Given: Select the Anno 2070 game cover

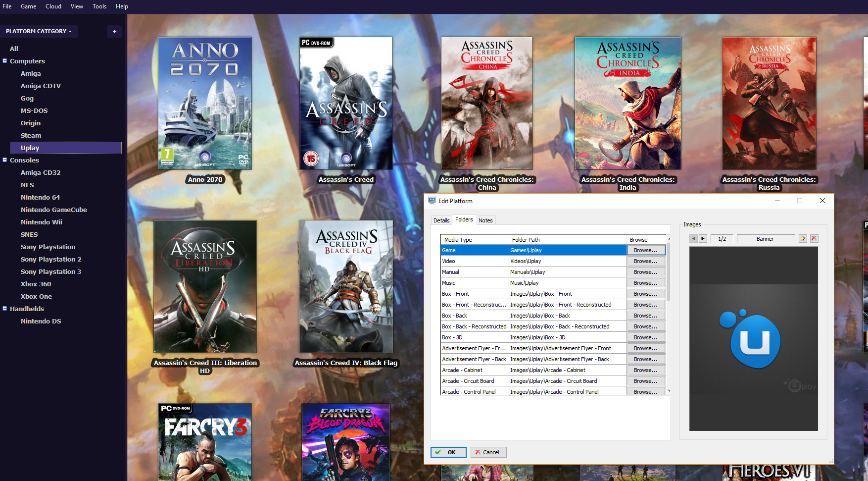Looking at the screenshot, I should point(205,104).
